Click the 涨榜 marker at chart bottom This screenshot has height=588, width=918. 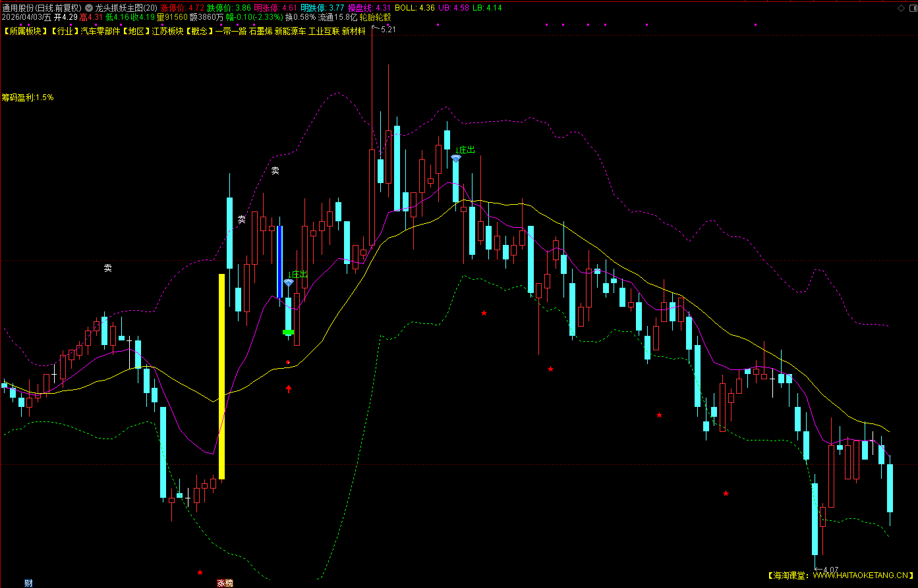[225, 583]
